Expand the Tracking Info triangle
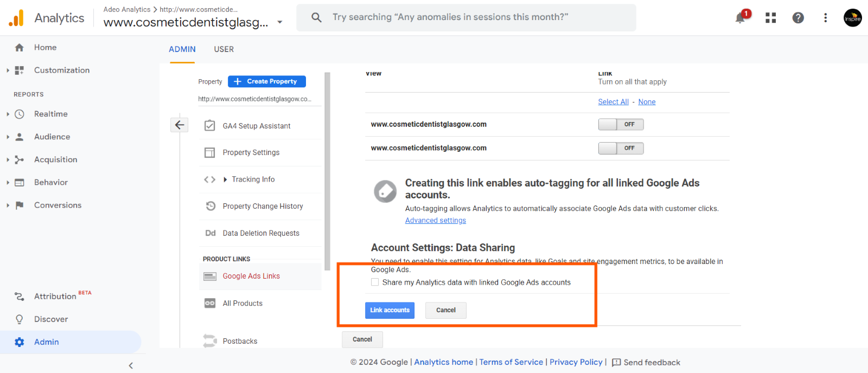This screenshot has height=373, width=868. tap(225, 179)
